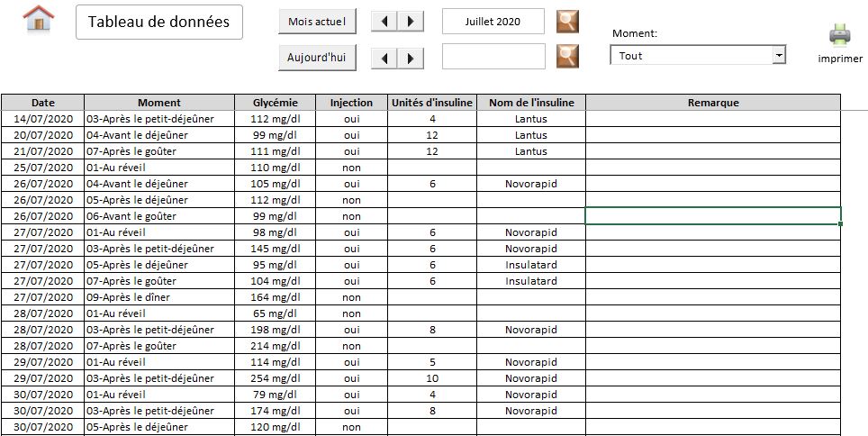Select the 04-Avant le déjeûner cell for 20/07/2020
The height and width of the screenshot is (436, 868).
(159, 135)
